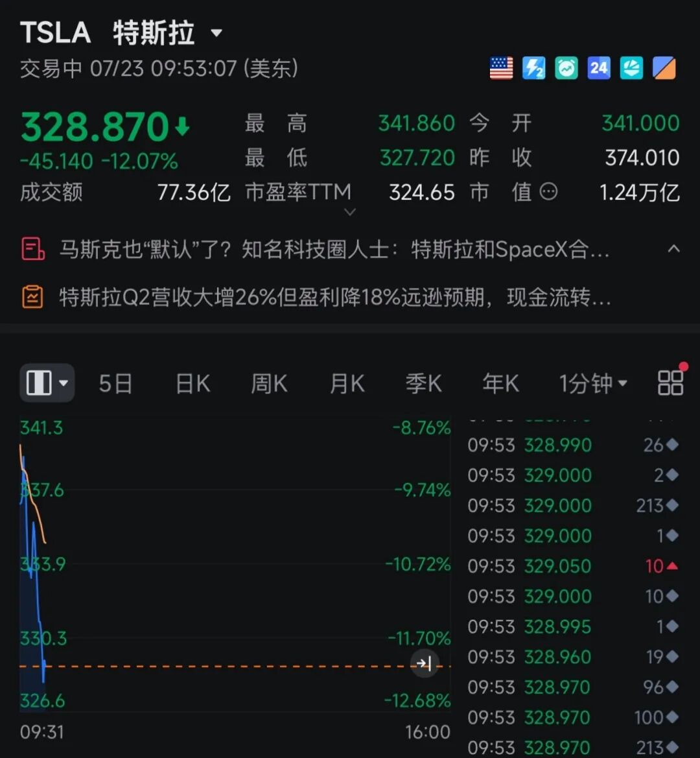700x758 pixels.
Task: Open the chart grid layout icon
Action: pos(671,383)
